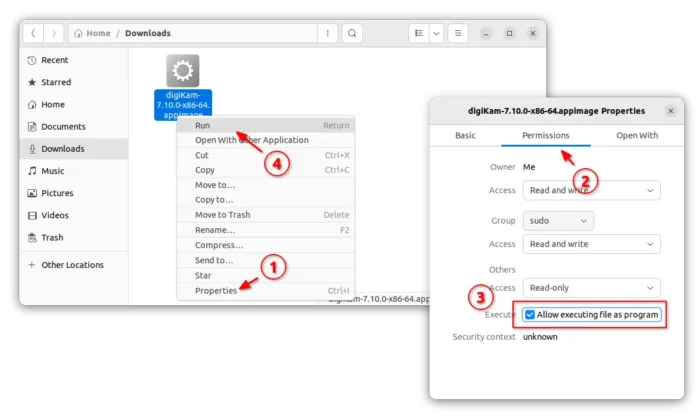The height and width of the screenshot is (418, 700).
Task: Choose Rename… from the context menu
Action: pyautogui.click(x=266, y=230)
